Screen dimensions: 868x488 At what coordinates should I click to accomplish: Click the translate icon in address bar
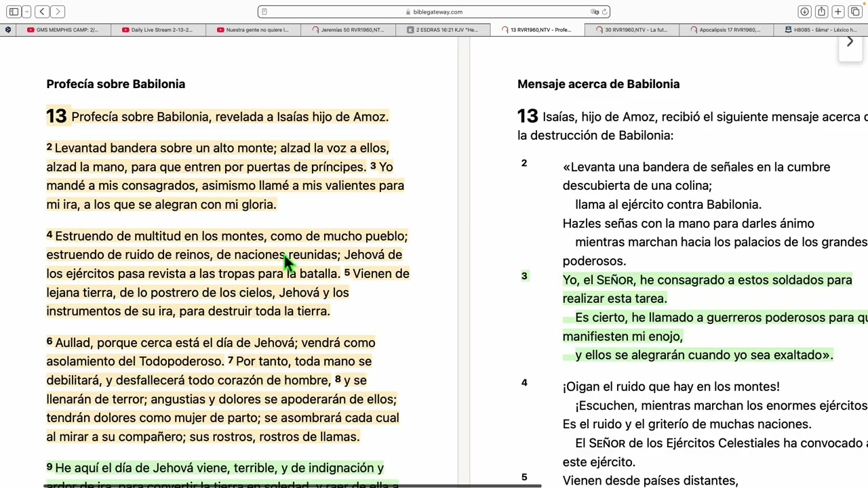tap(595, 12)
